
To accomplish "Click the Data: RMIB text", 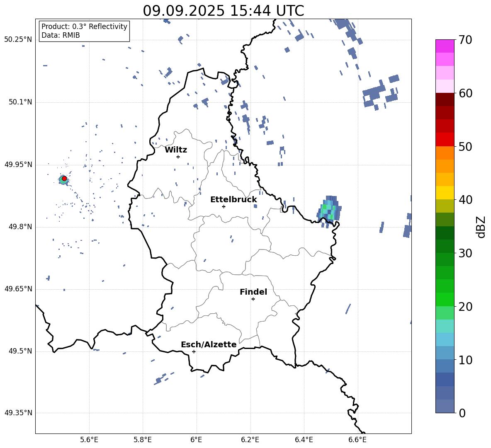I will coord(61,35).
